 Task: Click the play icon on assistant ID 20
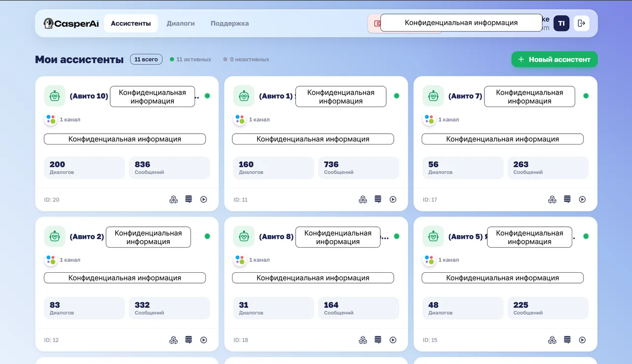point(203,199)
